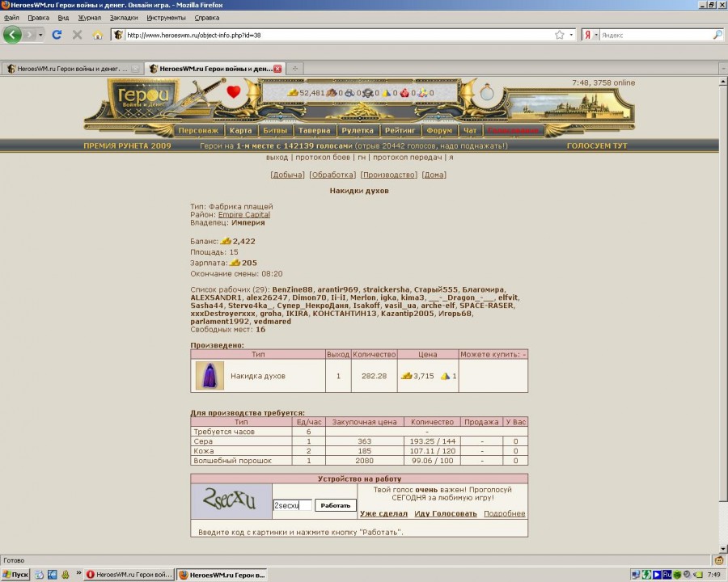Click the Иду Голосовать link
This screenshot has height=582, width=728.
(x=446, y=514)
